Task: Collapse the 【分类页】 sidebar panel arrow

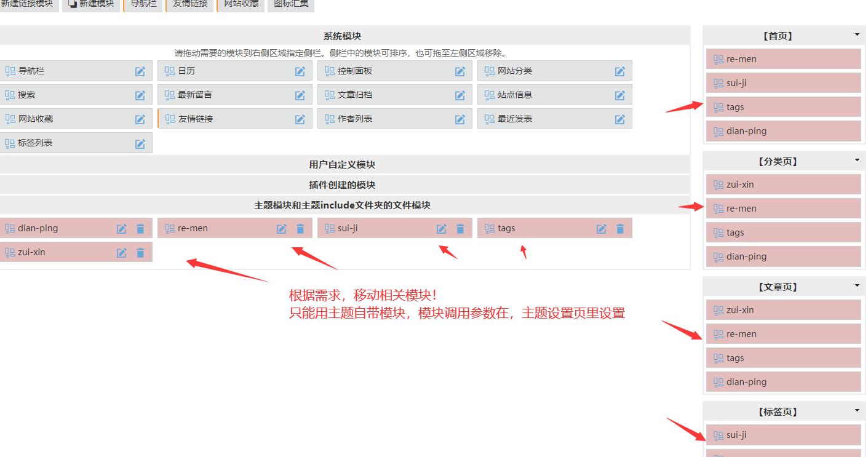Action: pyautogui.click(x=857, y=161)
